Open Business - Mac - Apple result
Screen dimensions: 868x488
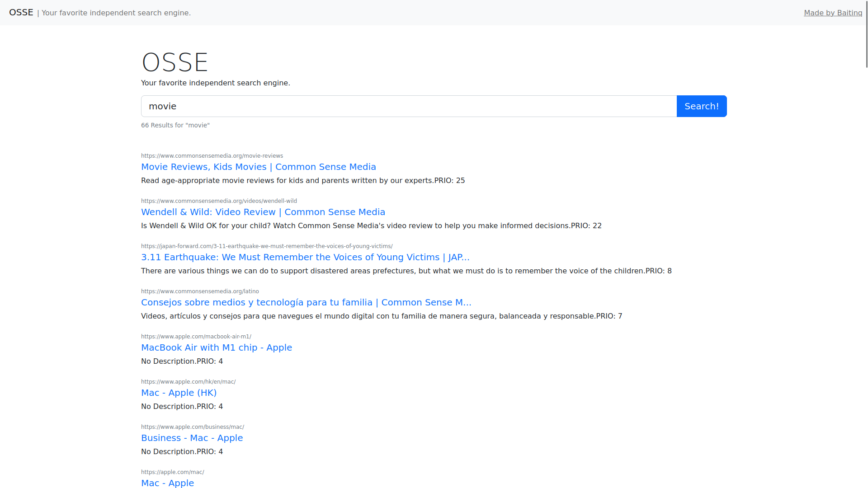tap(192, 438)
